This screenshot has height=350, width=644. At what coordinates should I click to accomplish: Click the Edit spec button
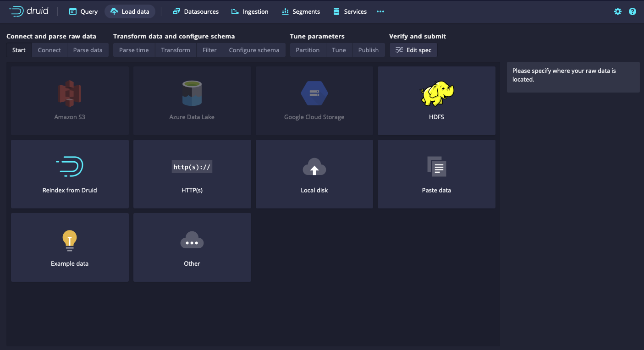[413, 50]
